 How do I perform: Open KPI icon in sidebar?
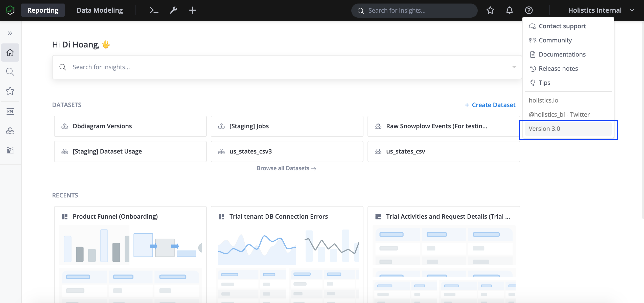tap(10, 112)
